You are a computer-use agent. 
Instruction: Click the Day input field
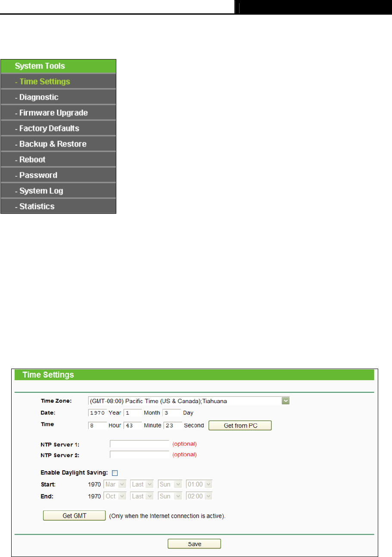172,413
